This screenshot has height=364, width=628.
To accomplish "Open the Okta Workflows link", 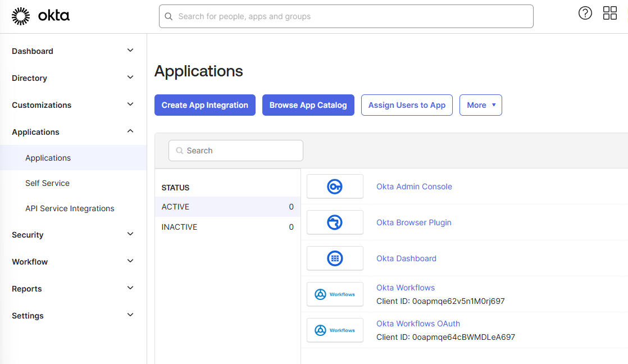I will (x=406, y=288).
